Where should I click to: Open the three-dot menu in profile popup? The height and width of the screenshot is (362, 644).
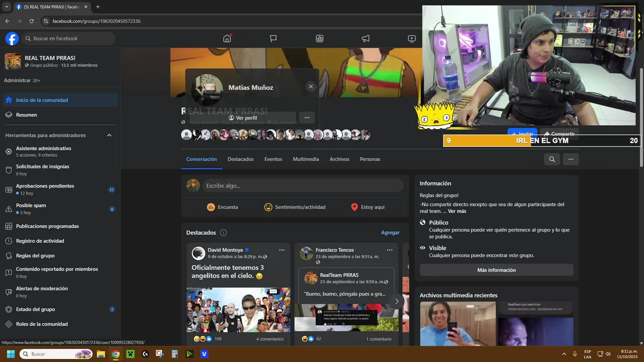click(307, 118)
